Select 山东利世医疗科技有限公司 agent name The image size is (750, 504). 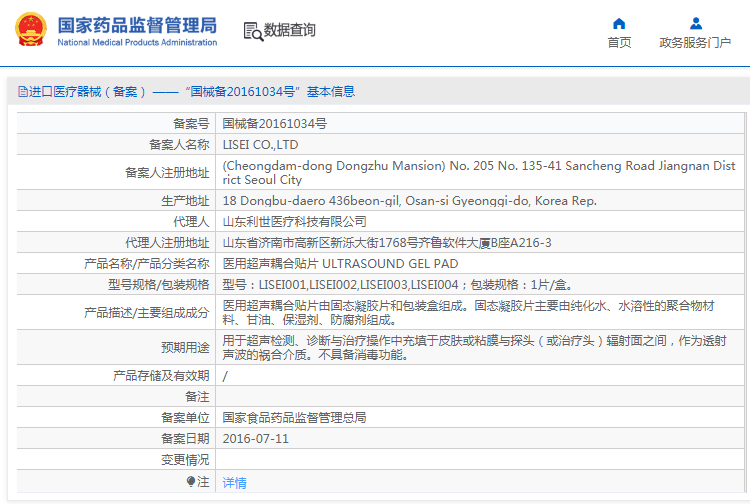[x=295, y=221]
